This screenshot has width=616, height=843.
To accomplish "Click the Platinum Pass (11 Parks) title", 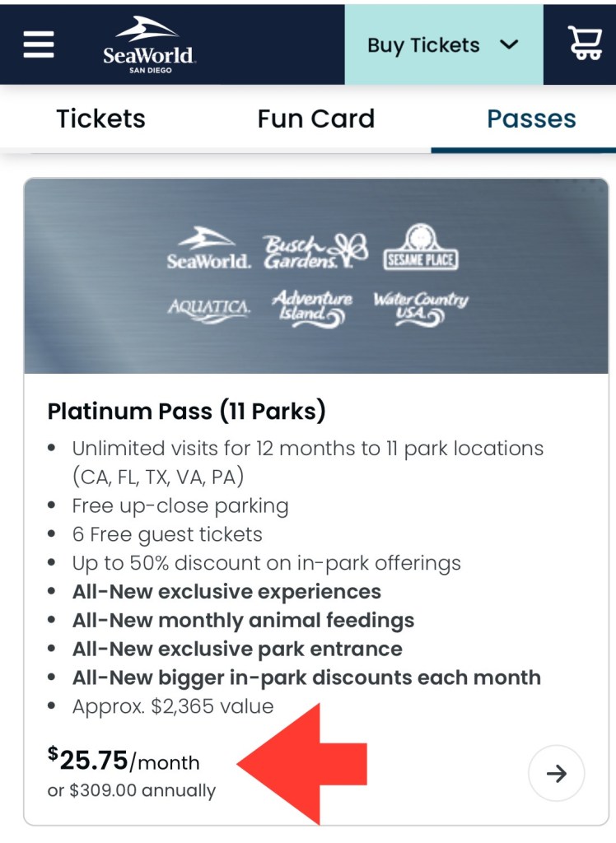I will point(187,411).
